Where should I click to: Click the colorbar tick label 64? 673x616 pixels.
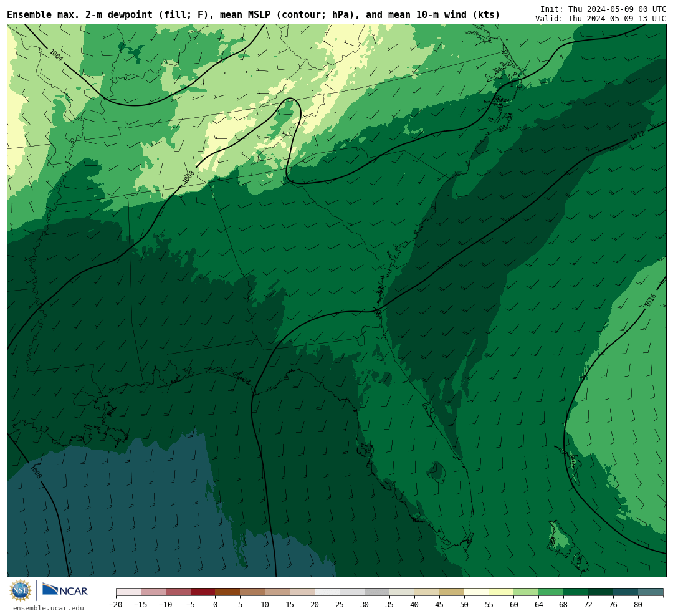[x=538, y=605]
